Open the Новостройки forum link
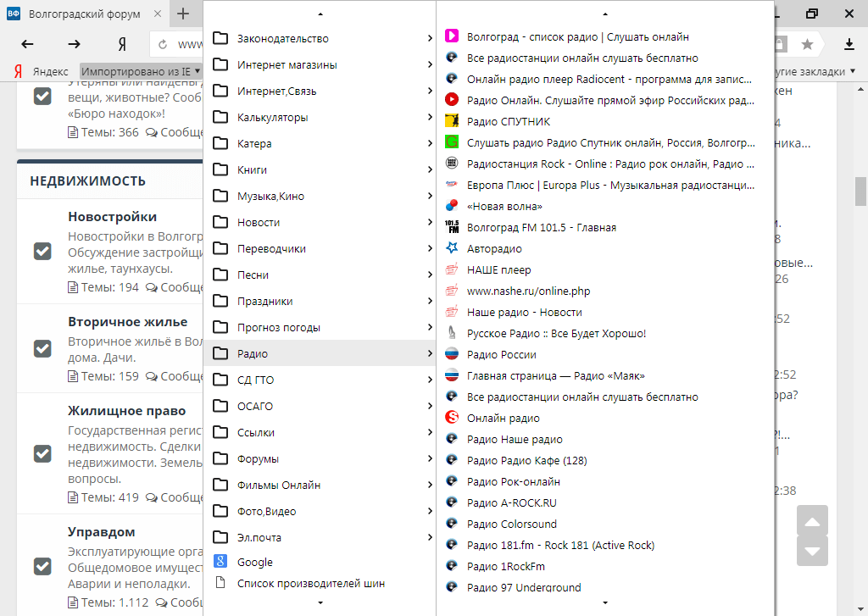The height and width of the screenshot is (616, 868). [113, 217]
